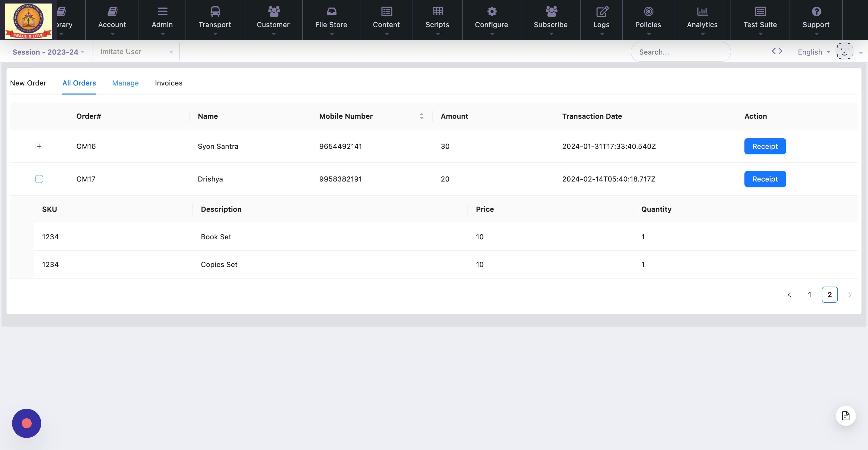Viewport: 868px width, 450px height.
Task: Switch to the Invoices tab
Action: (169, 83)
